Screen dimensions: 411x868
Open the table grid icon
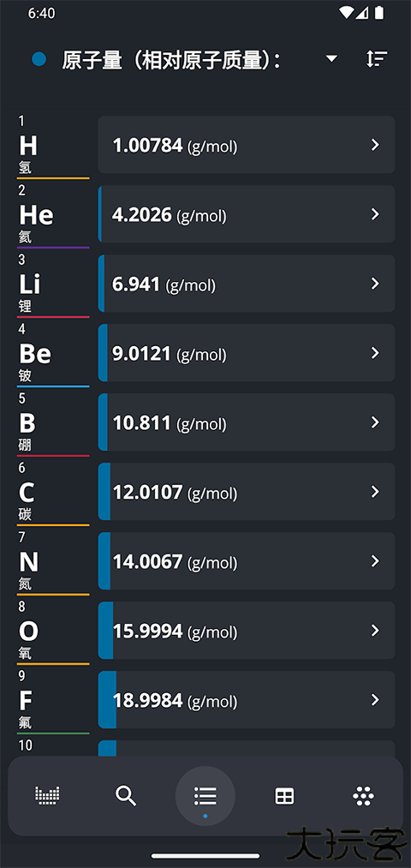(x=284, y=796)
